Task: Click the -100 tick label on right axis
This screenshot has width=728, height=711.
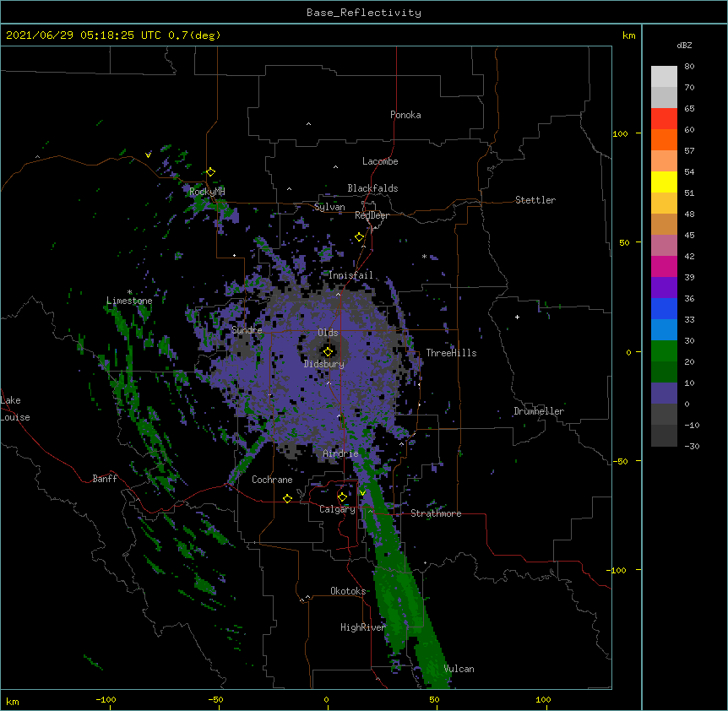Action: click(617, 570)
